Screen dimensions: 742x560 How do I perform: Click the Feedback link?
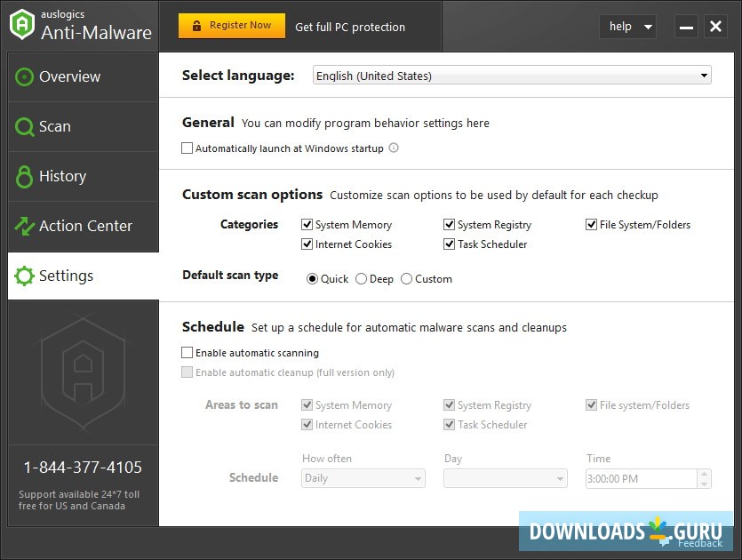pos(699,543)
